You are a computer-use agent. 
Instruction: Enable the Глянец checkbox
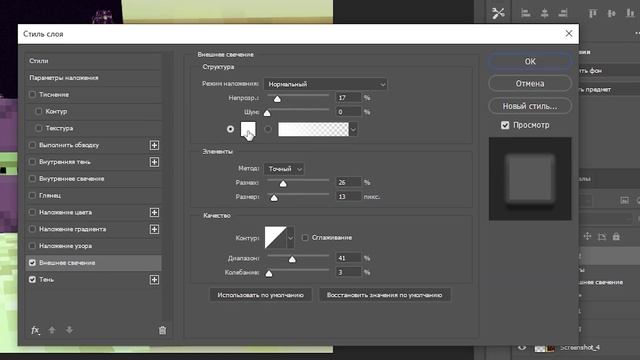[x=32, y=196]
